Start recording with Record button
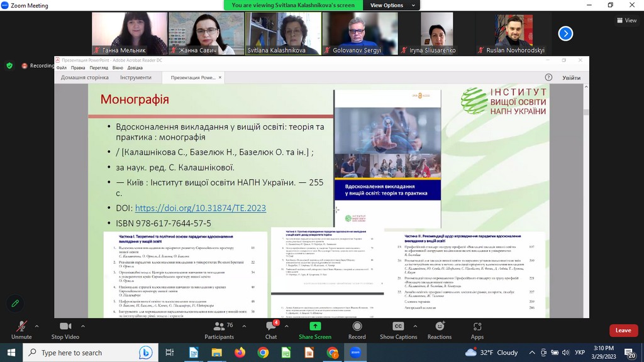This screenshot has width=644, height=362. (357, 329)
